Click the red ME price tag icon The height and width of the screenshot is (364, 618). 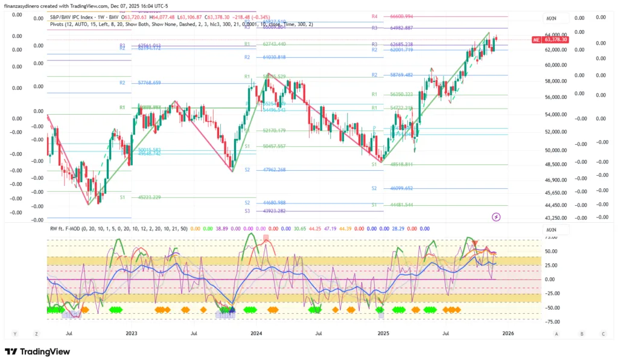(536, 40)
